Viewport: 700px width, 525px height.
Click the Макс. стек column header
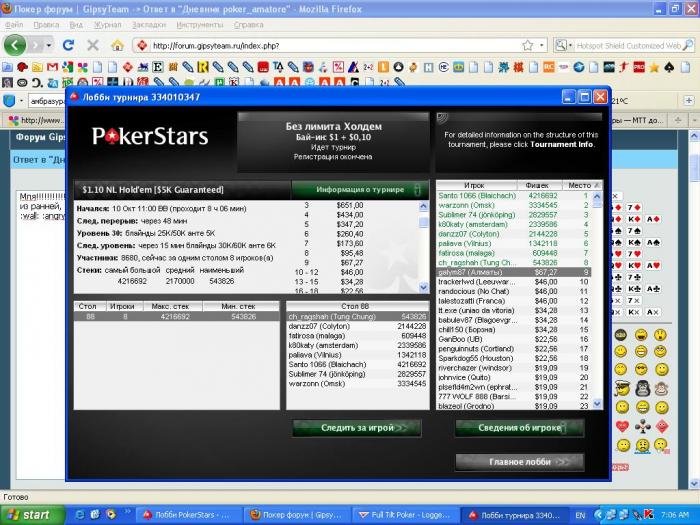click(173, 306)
